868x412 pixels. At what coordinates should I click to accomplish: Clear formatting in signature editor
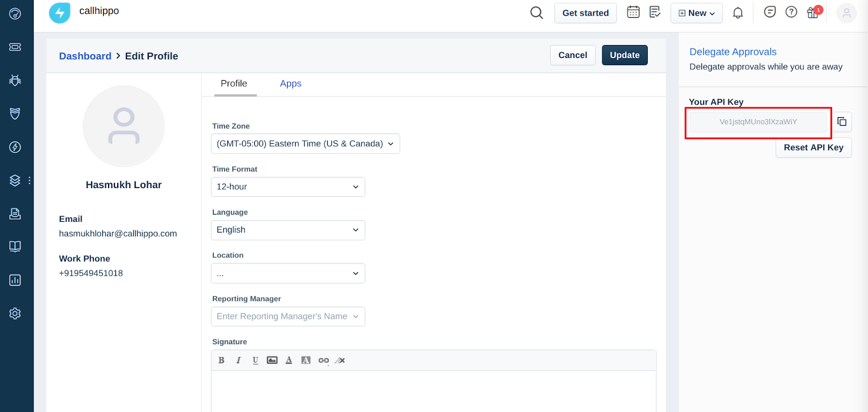(x=340, y=360)
